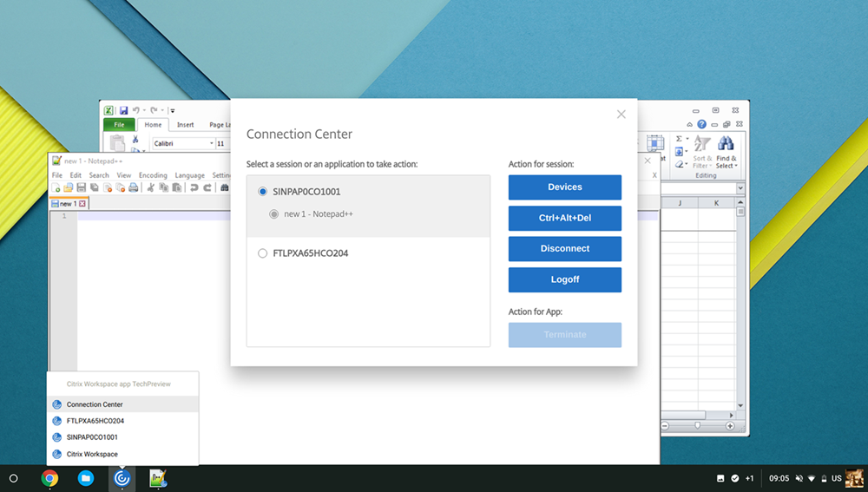The width and height of the screenshot is (868, 492).
Task: Switch to Excel Home ribbon tab
Action: (x=153, y=125)
